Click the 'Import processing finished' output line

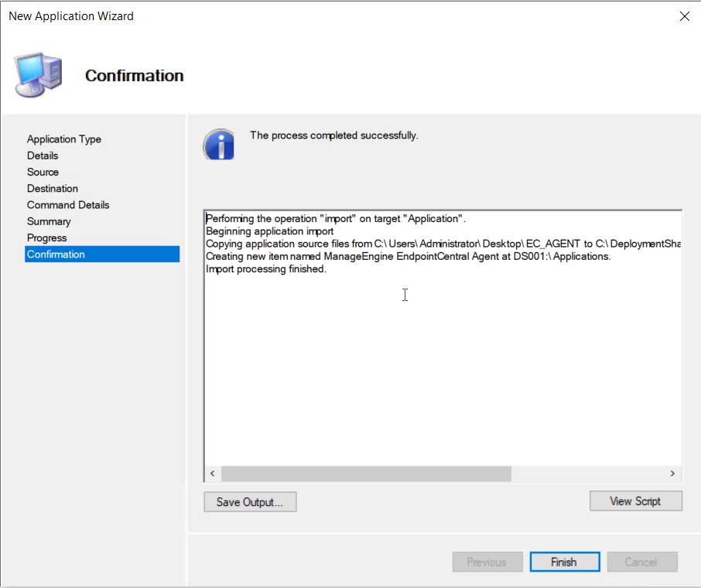point(266,269)
